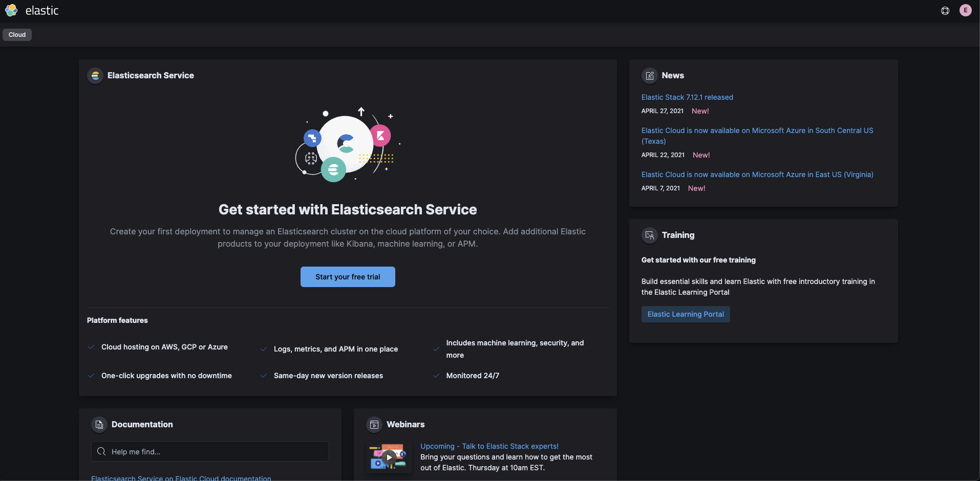Click the Elastic logo icon

point(11,10)
